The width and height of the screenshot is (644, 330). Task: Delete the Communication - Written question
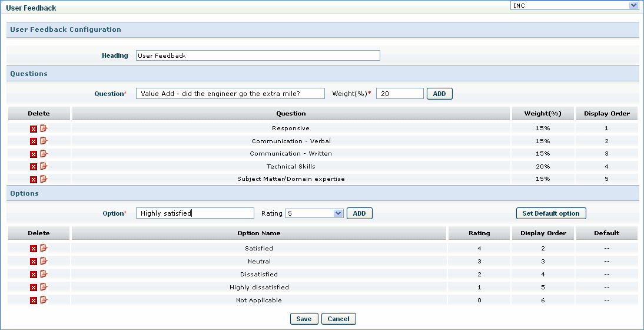(34, 154)
